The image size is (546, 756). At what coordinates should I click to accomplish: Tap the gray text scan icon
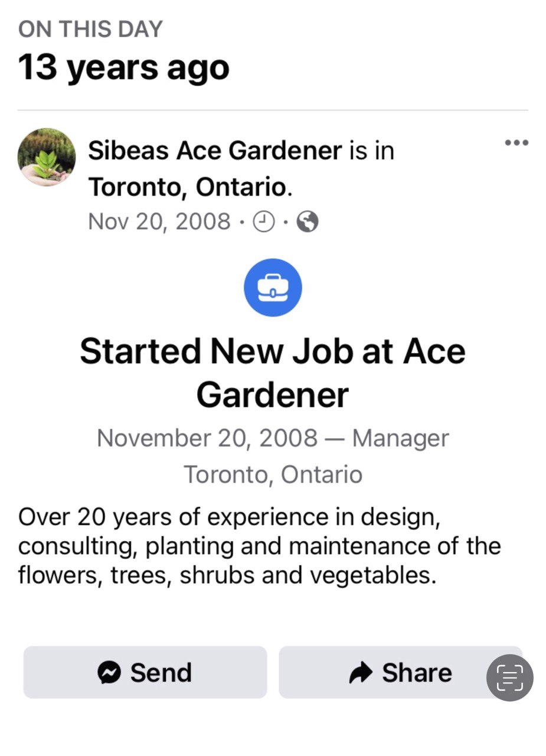509,677
